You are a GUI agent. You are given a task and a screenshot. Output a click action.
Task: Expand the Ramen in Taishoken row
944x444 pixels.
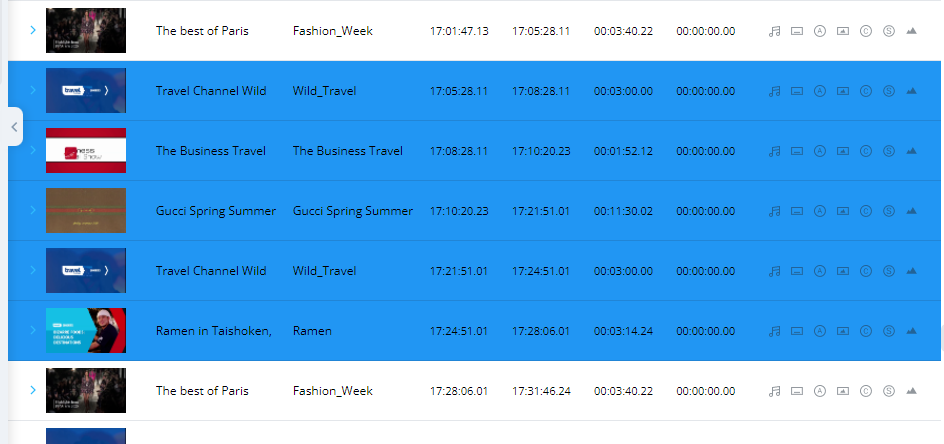[x=33, y=331]
